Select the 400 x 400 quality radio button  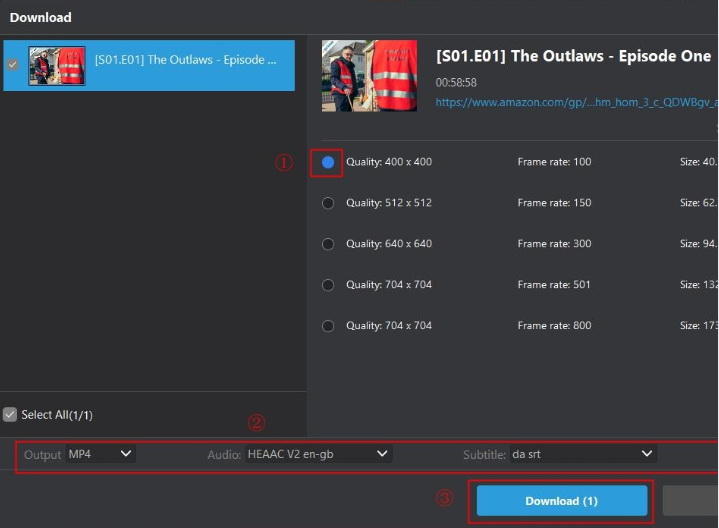coord(328,162)
